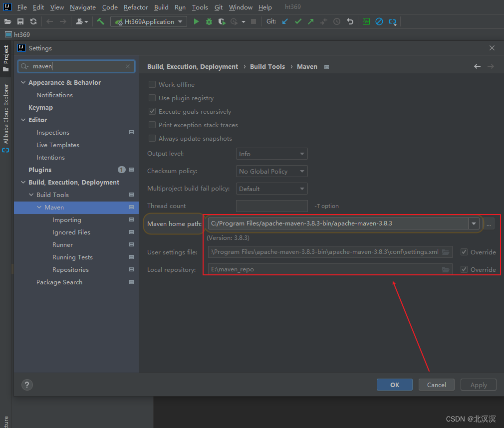Run Ht369Application with green play icon

click(196, 21)
